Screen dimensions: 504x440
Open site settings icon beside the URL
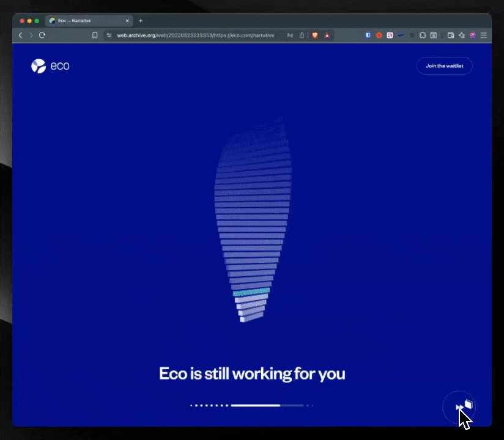tap(109, 35)
